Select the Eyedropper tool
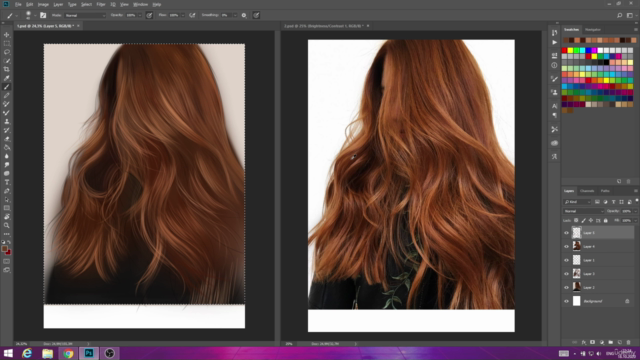This screenshot has width=640, height=360. [7, 78]
